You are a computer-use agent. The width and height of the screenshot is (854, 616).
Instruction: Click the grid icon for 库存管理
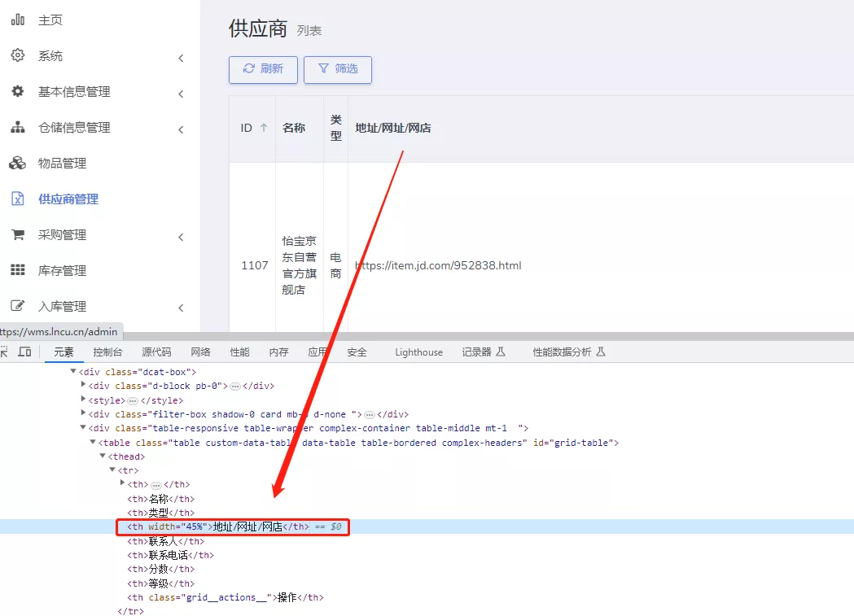(x=17, y=270)
